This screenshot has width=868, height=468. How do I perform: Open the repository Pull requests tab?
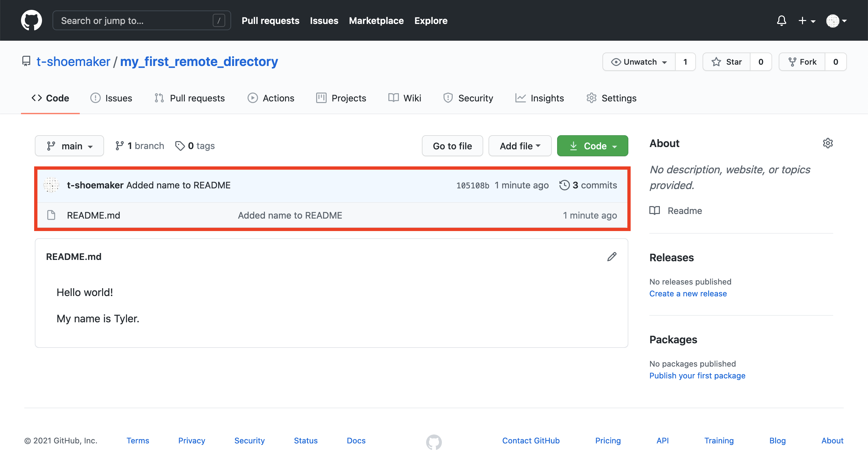coord(190,98)
